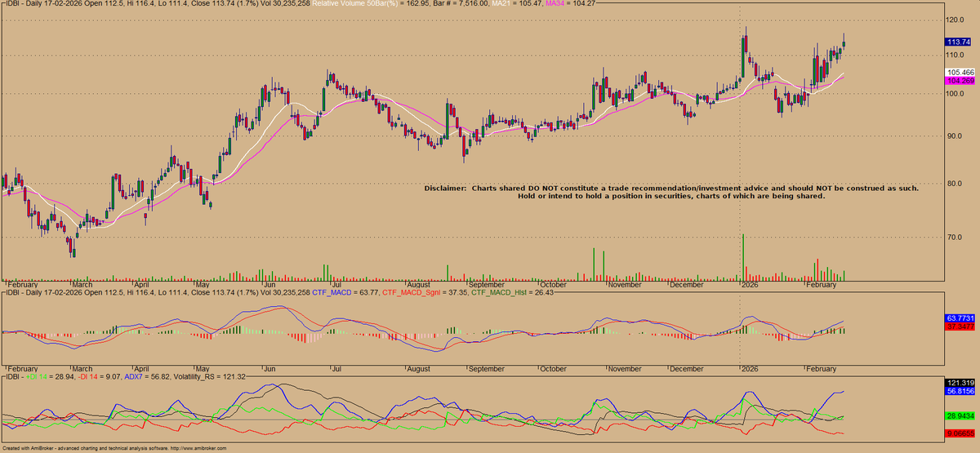Click the 100.0 price axis label
Screen dimensions: 980x453
click(956, 93)
